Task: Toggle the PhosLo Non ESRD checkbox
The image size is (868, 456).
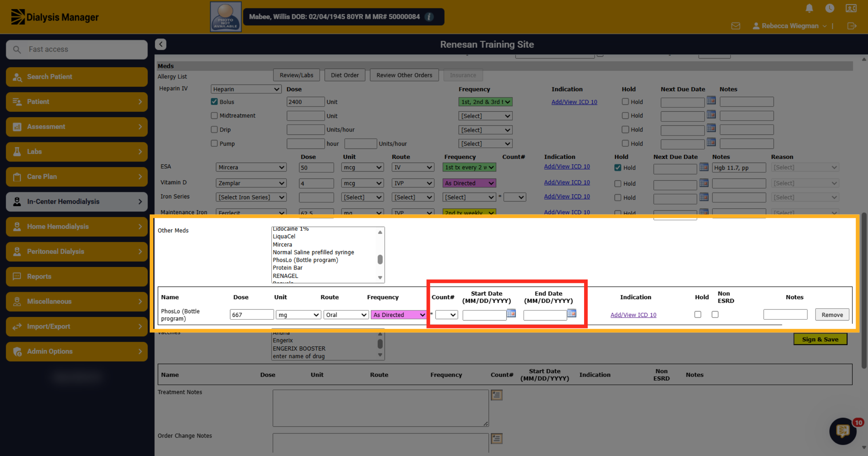Action: coord(715,314)
